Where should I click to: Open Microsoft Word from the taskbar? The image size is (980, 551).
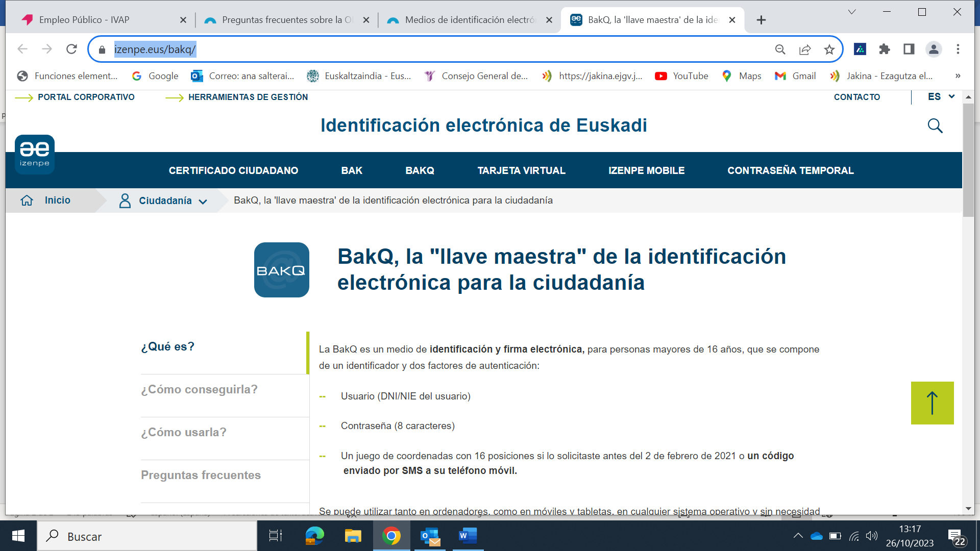467,536
